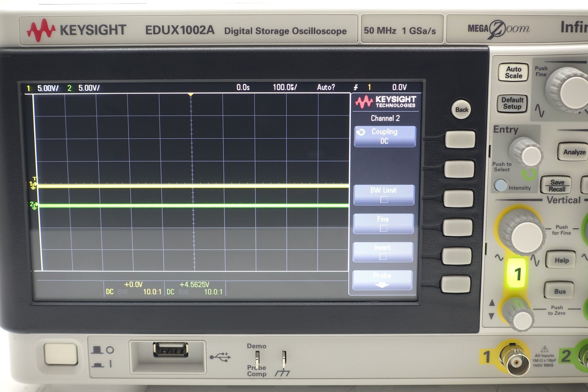
Task: Toggle the BW Limit checkbox
Action: tap(384, 200)
